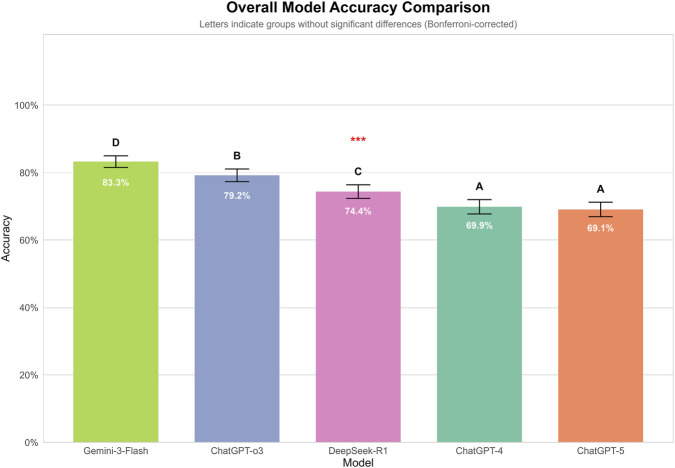Click the teal ChatGPT-4 bar

(x=479, y=325)
